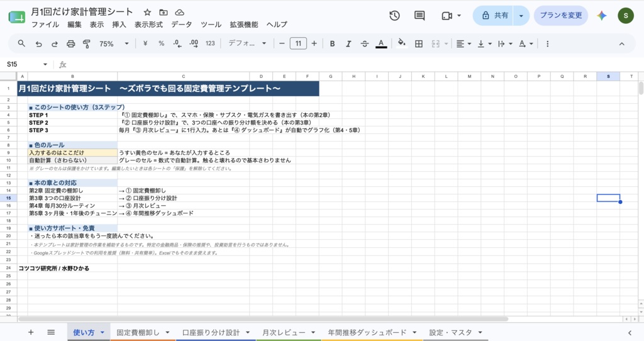Screen dimensions: 644x341
Task: Check the cloud document status icon
Action: click(179, 13)
